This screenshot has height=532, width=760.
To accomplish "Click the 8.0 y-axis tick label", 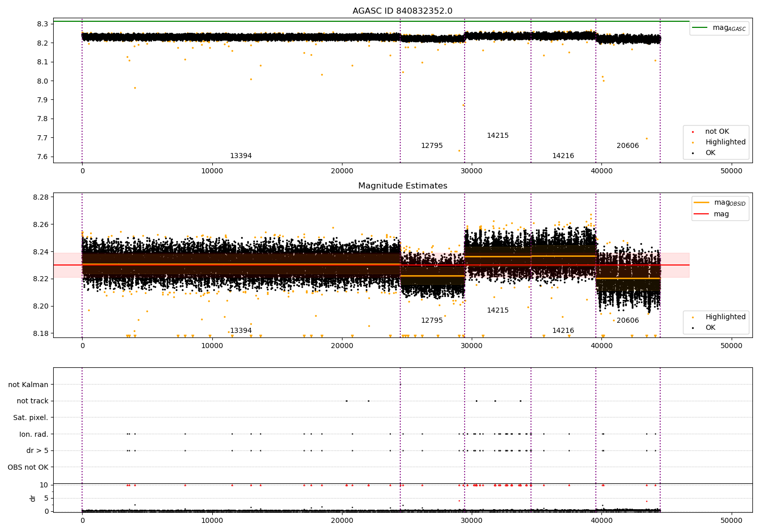I will click(43, 81).
